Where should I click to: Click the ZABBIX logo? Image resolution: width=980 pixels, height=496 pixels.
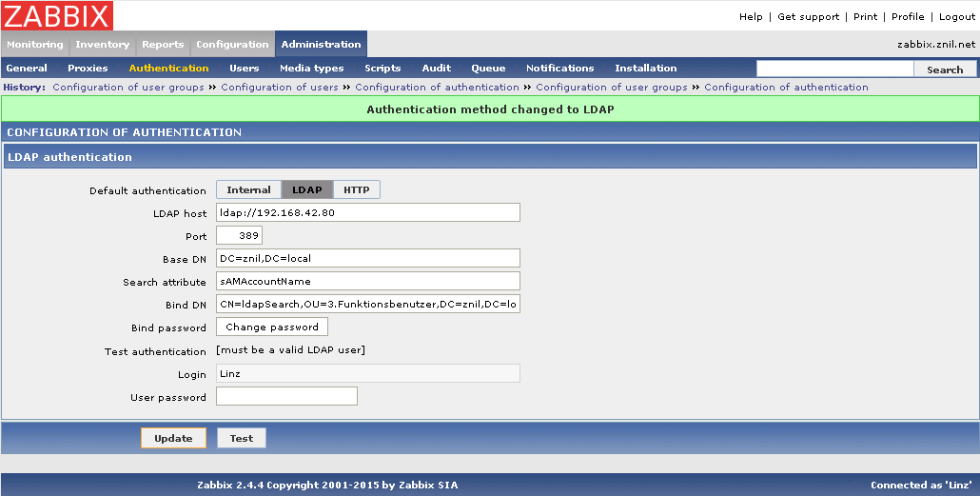(58, 15)
